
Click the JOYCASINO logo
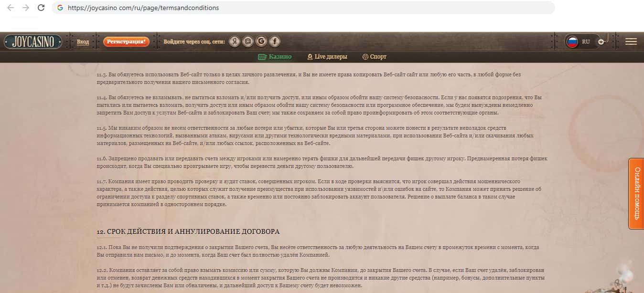pyautogui.click(x=33, y=42)
